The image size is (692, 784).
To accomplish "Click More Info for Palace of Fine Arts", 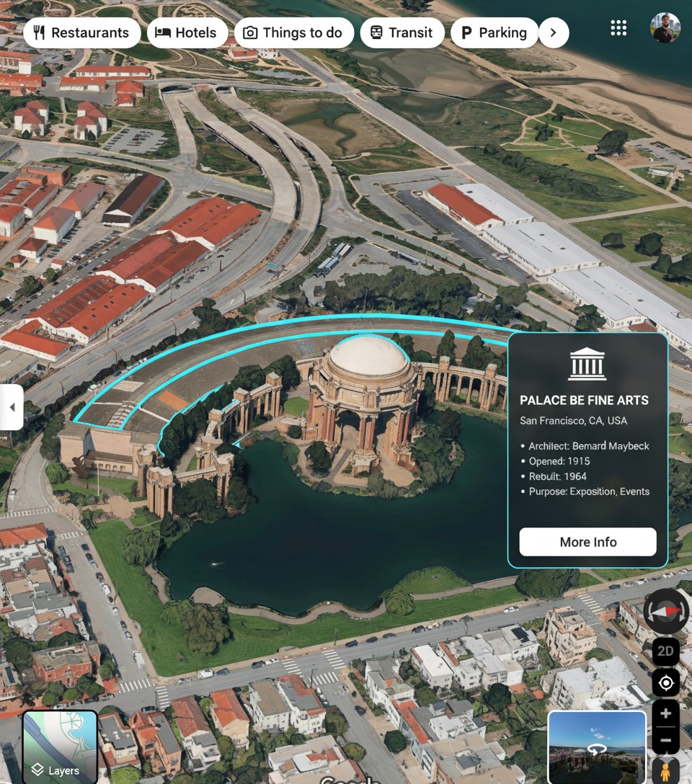I will pyautogui.click(x=587, y=542).
